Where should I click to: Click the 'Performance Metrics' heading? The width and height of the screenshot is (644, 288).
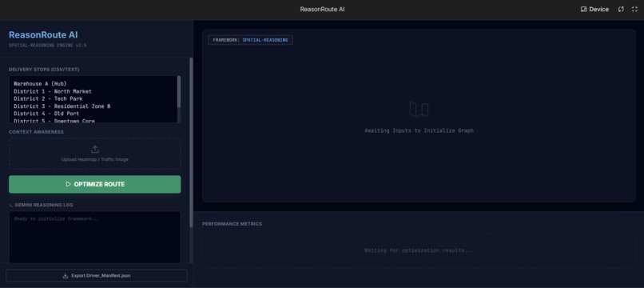(232, 224)
